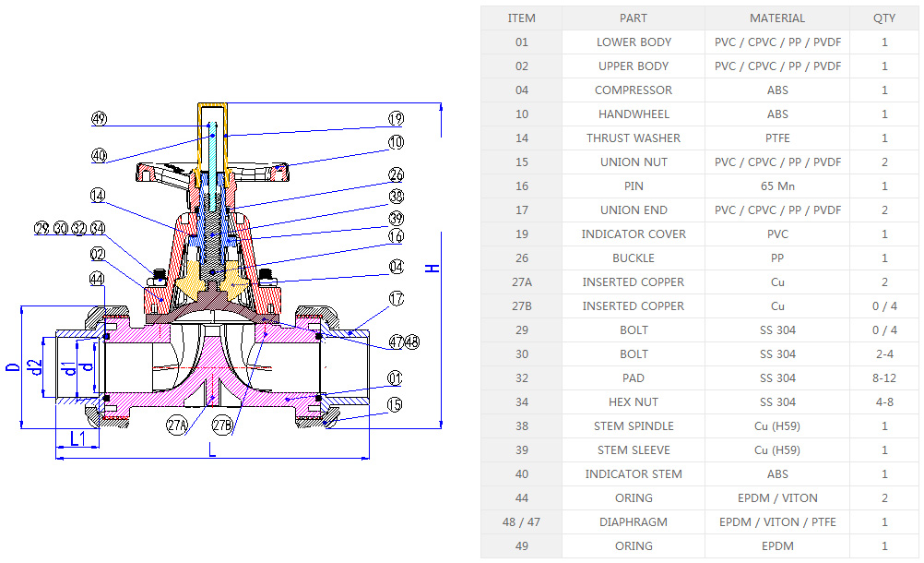Click the height dimension label H
The width and height of the screenshot is (924, 563).
pos(432,268)
